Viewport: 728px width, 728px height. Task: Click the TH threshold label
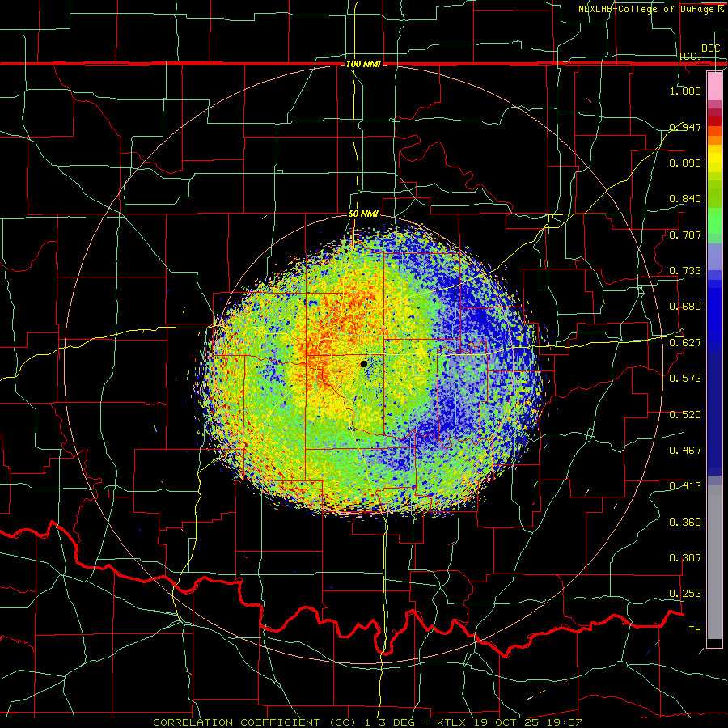click(695, 630)
